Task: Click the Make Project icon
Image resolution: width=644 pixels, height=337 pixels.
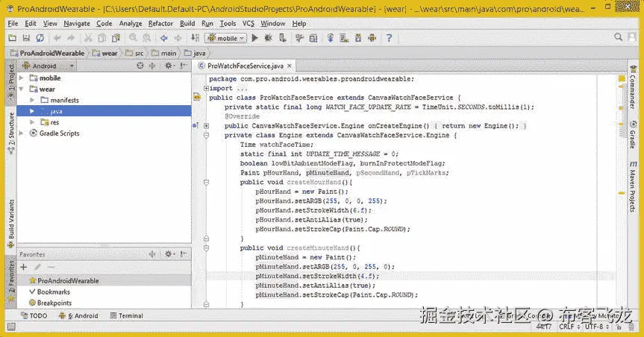Action: tap(195, 38)
